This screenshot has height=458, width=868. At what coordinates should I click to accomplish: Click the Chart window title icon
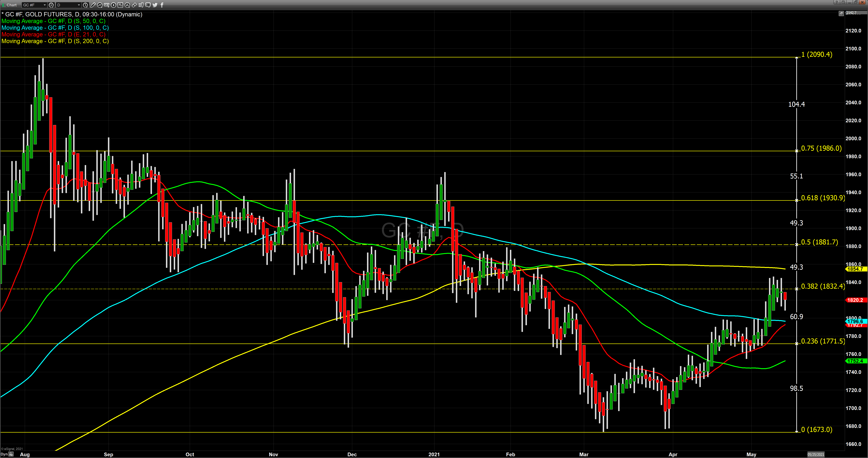pos(4,5)
